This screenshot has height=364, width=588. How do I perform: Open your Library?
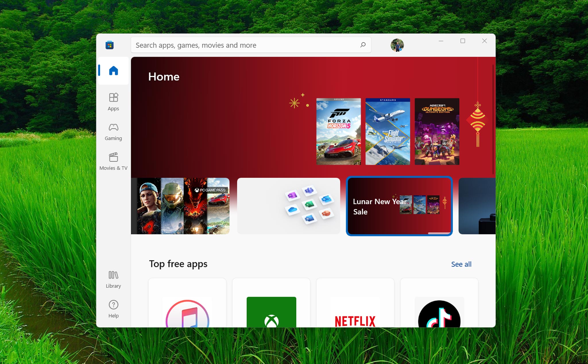click(113, 279)
